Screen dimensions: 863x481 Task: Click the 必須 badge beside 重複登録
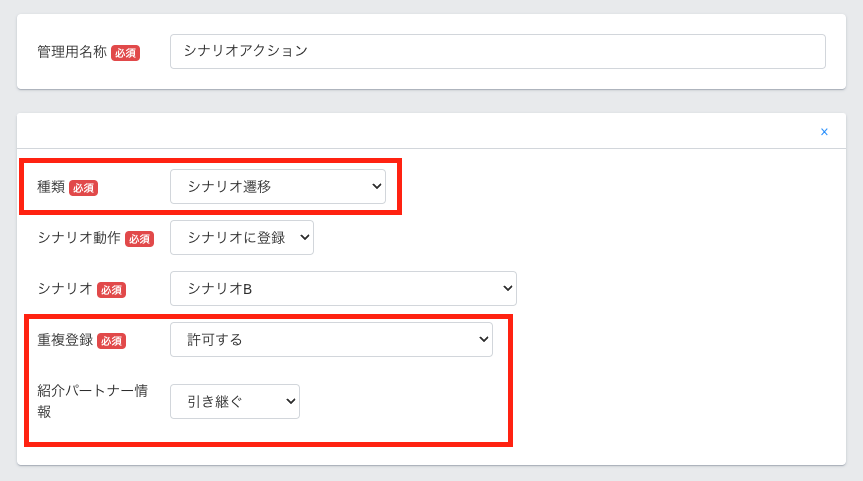click(x=111, y=341)
